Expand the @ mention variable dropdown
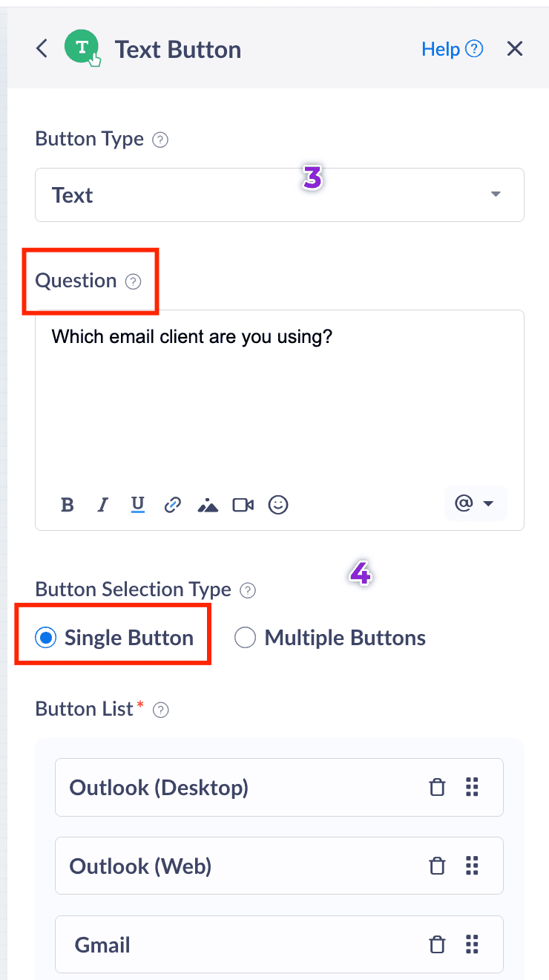Image resolution: width=549 pixels, height=980 pixels. pyautogui.click(x=475, y=504)
